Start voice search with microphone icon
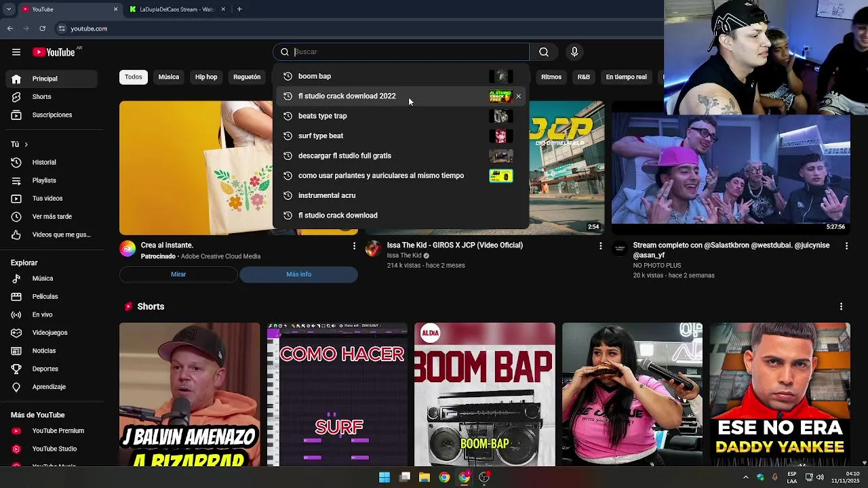The height and width of the screenshot is (488, 868). pyautogui.click(x=574, y=52)
